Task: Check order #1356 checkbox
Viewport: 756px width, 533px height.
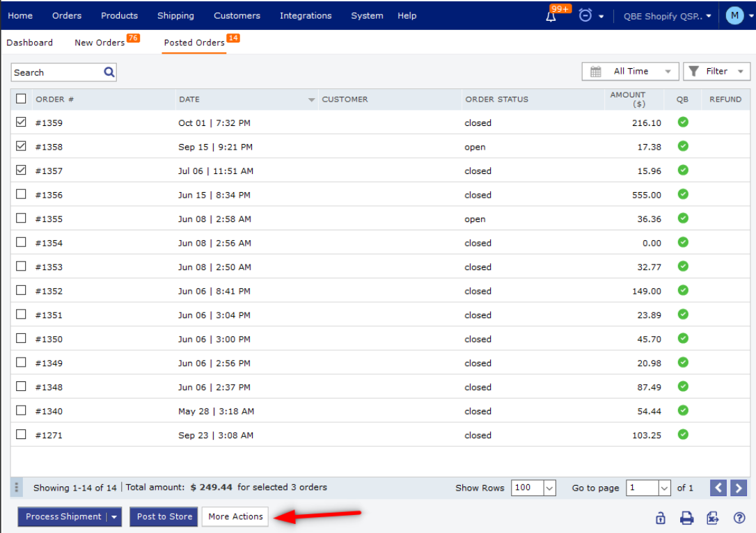Action: coord(21,194)
